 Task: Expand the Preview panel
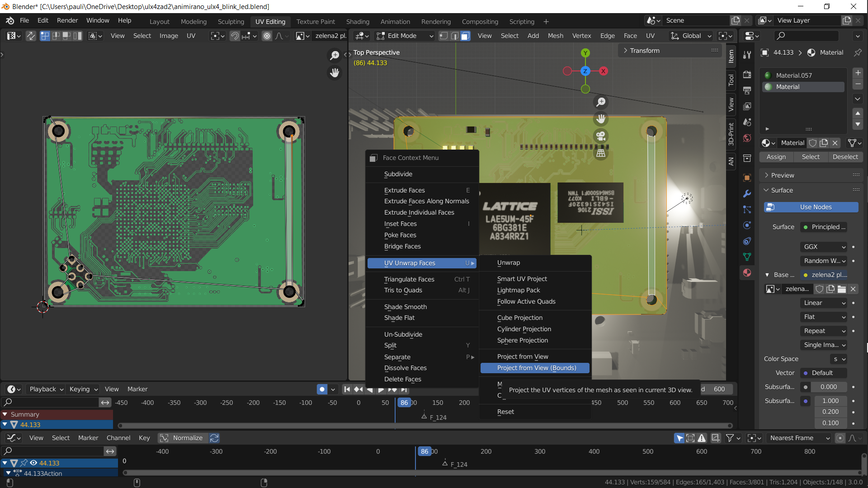pos(782,175)
